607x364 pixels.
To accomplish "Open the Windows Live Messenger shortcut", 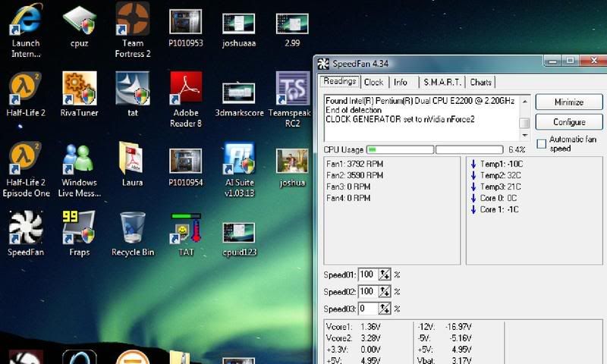I will 79,170.
